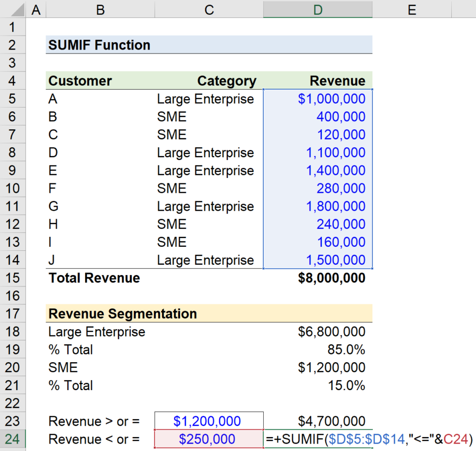The height and width of the screenshot is (451, 476).
Task: Select the $4,700,000 result cell
Action: (331, 421)
